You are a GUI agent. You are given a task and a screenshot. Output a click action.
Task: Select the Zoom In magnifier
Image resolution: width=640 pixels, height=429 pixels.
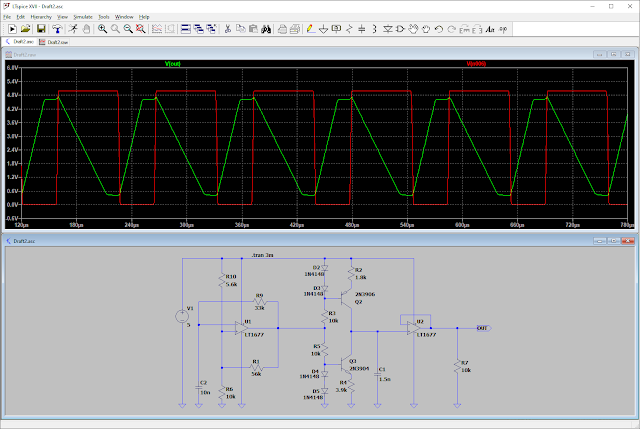point(101,29)
